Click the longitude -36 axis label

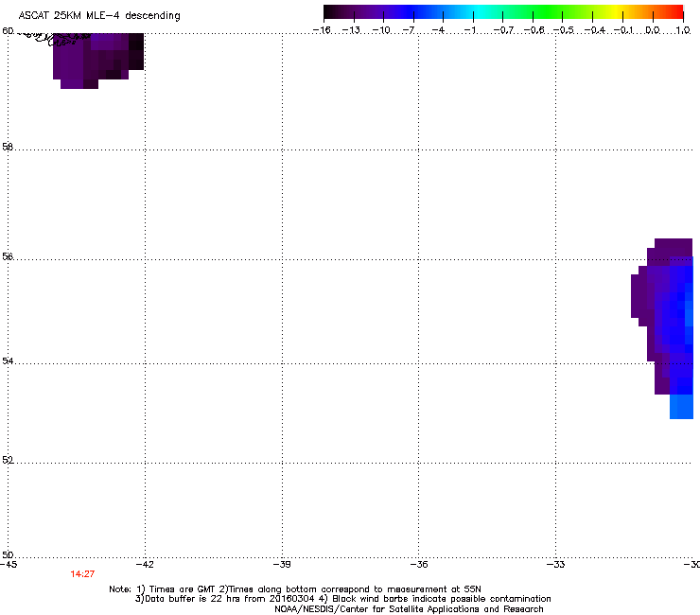418,565
